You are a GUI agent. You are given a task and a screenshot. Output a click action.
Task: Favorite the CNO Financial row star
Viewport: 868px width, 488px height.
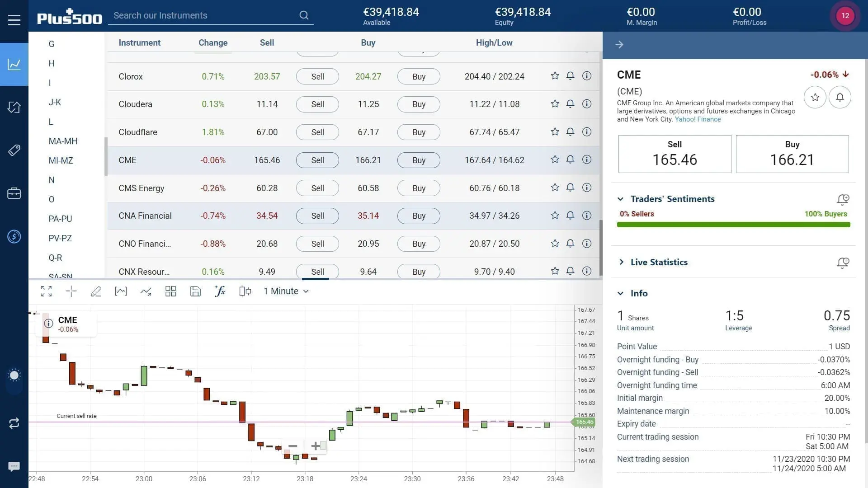tap(555, 244)
